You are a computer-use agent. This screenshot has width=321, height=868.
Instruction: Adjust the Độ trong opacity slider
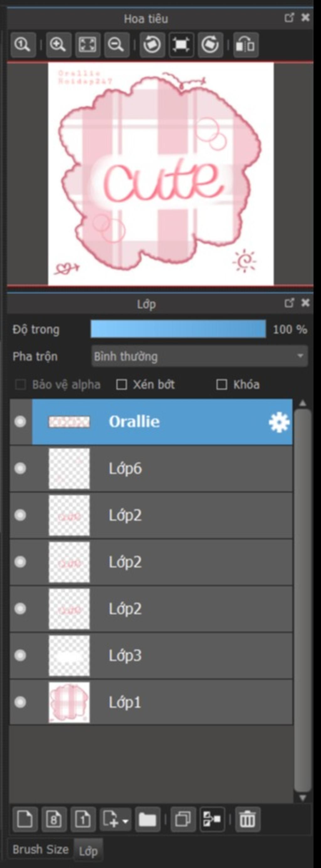click(178, 329)
